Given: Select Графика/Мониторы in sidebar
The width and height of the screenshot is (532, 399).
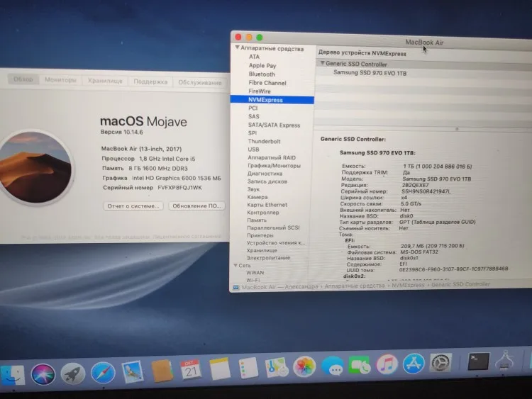Looking at the screenshot, I should click(274, 165).
